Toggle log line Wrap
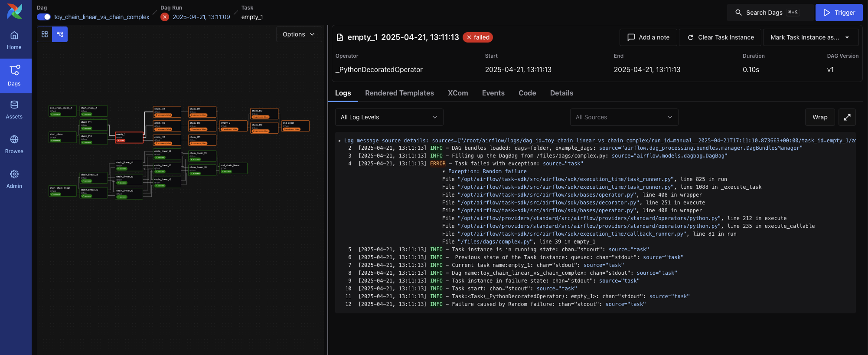 tap(819, 117)
